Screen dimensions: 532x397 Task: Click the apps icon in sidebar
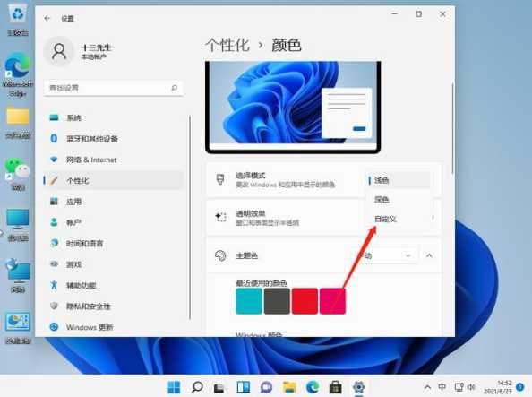[54, 202]
